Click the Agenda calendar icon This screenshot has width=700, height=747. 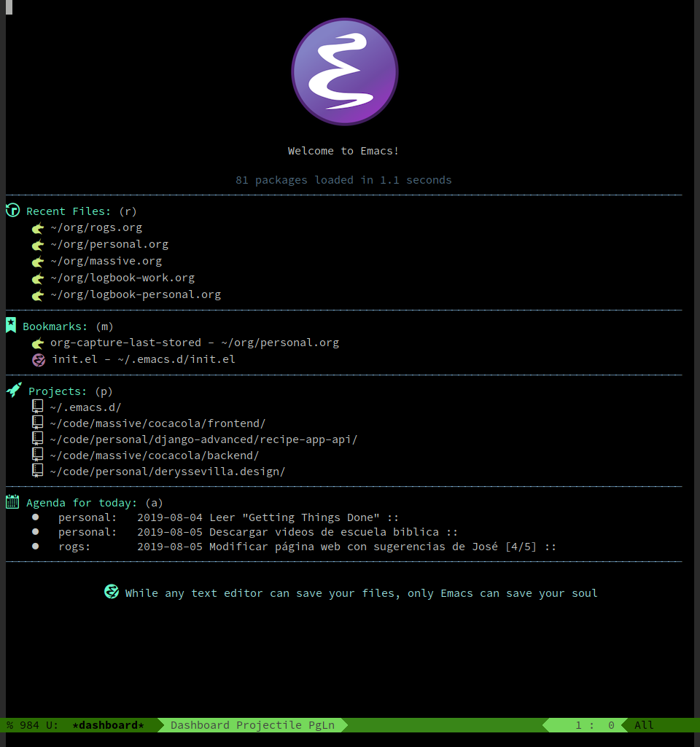tap(12, 501)
